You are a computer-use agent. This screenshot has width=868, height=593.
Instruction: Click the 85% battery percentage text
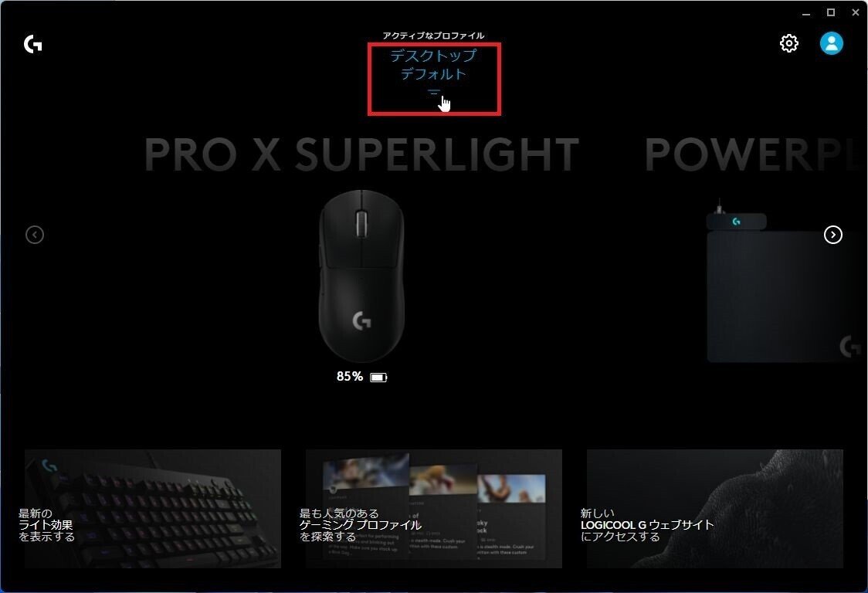click(x=349, y=377)
